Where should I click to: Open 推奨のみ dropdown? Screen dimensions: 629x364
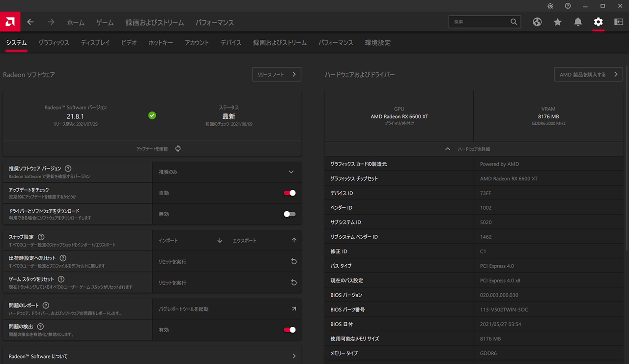pos(227,172)
